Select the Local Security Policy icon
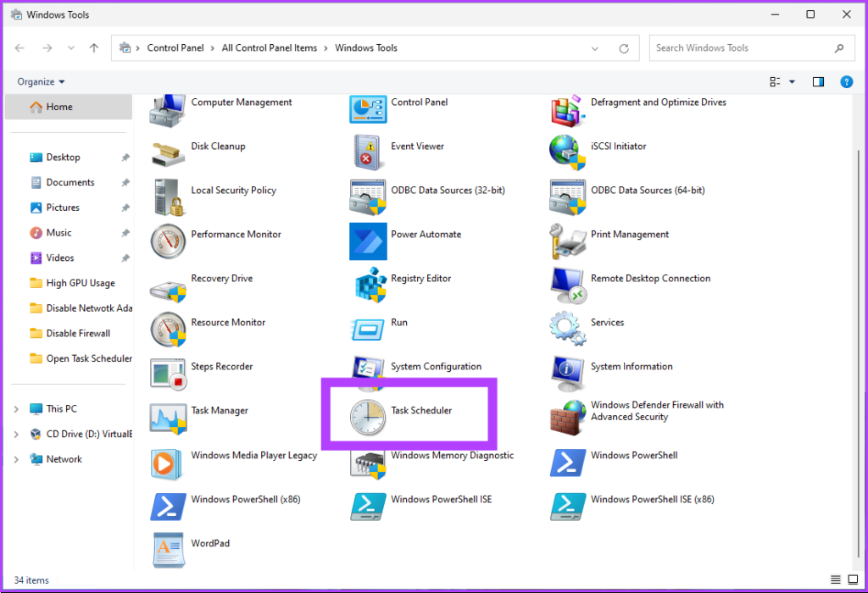 point(168,197)
